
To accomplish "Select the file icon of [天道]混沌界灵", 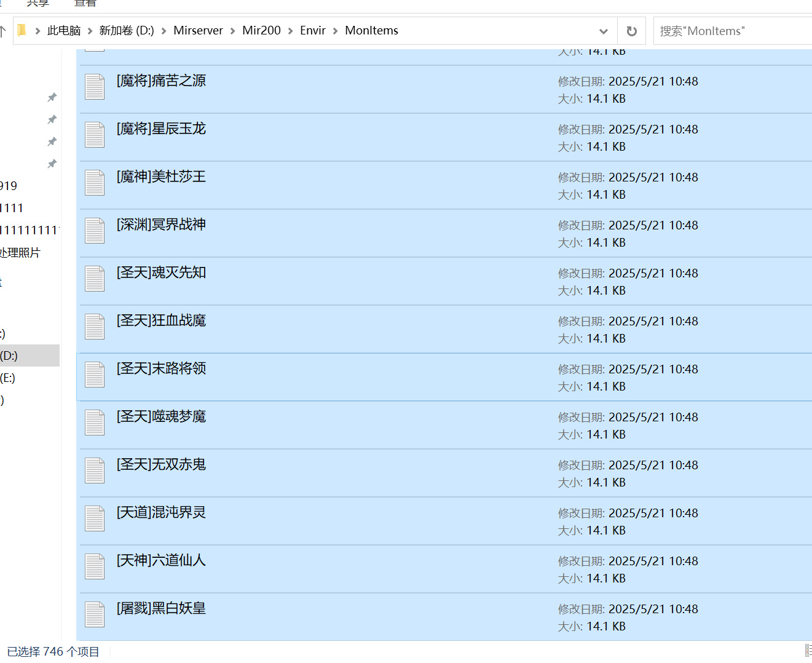I will [95, 518].
